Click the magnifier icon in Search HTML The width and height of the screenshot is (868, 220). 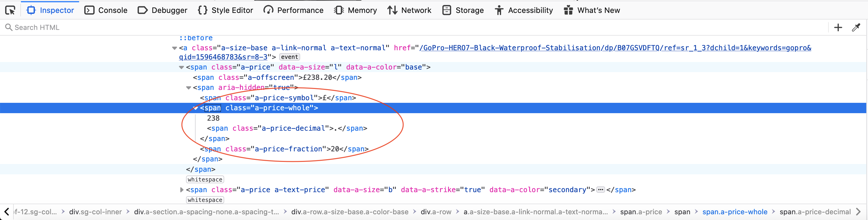9,27
